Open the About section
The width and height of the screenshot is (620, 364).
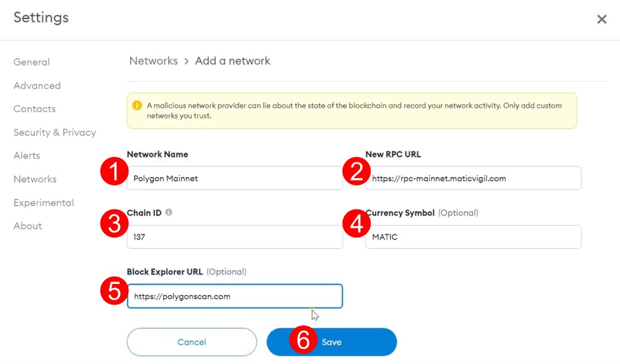pyautogui.click(x=28, y=226)
